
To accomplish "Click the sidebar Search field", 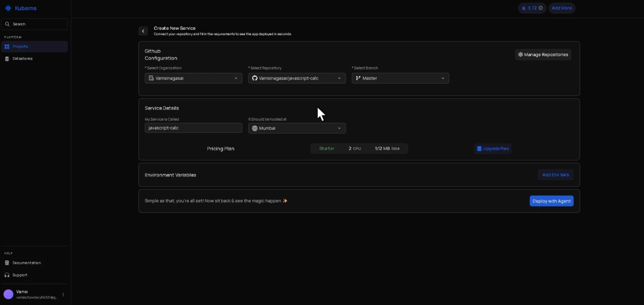I will pos(35,24).
